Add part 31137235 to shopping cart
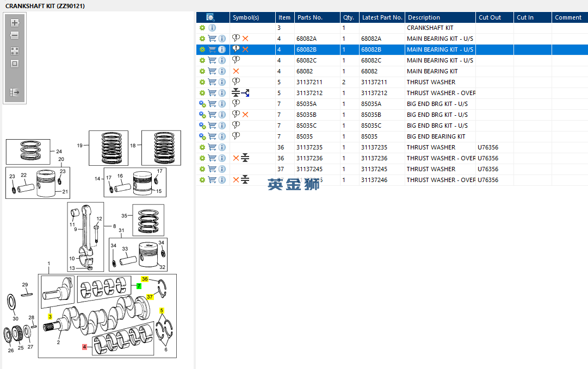Image resolution: width=588 pixels, height=369 pixels. (212, 147)
